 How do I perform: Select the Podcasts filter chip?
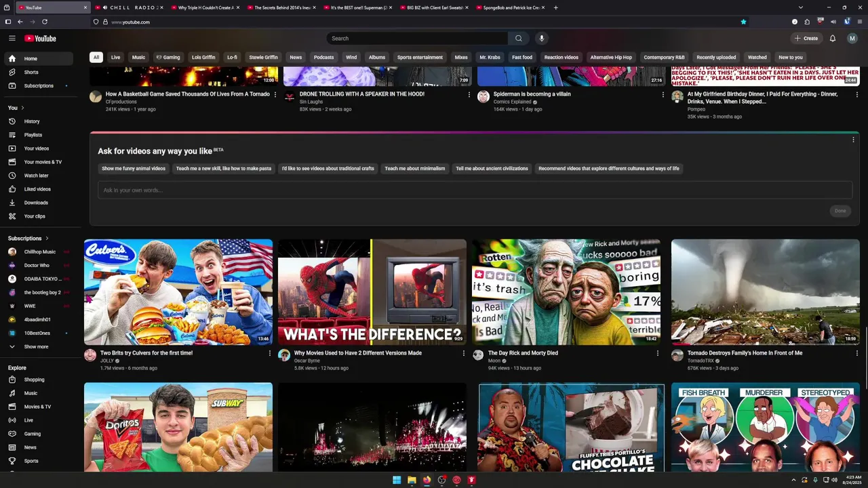323,58
